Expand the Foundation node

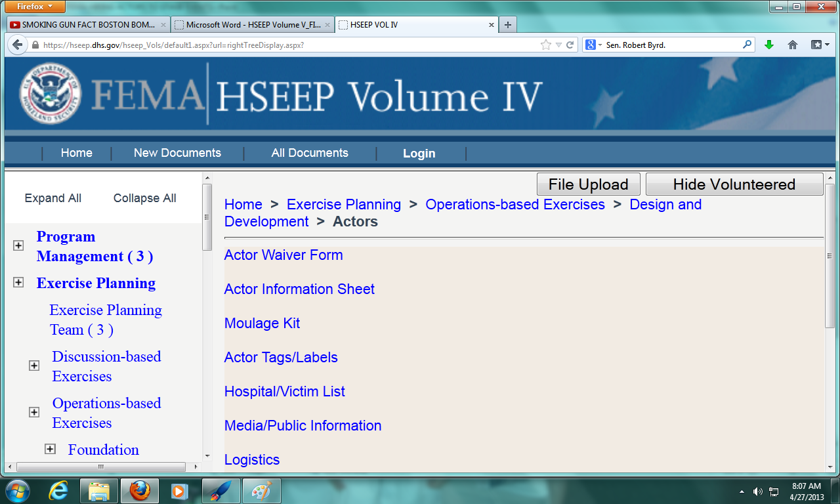50,449
